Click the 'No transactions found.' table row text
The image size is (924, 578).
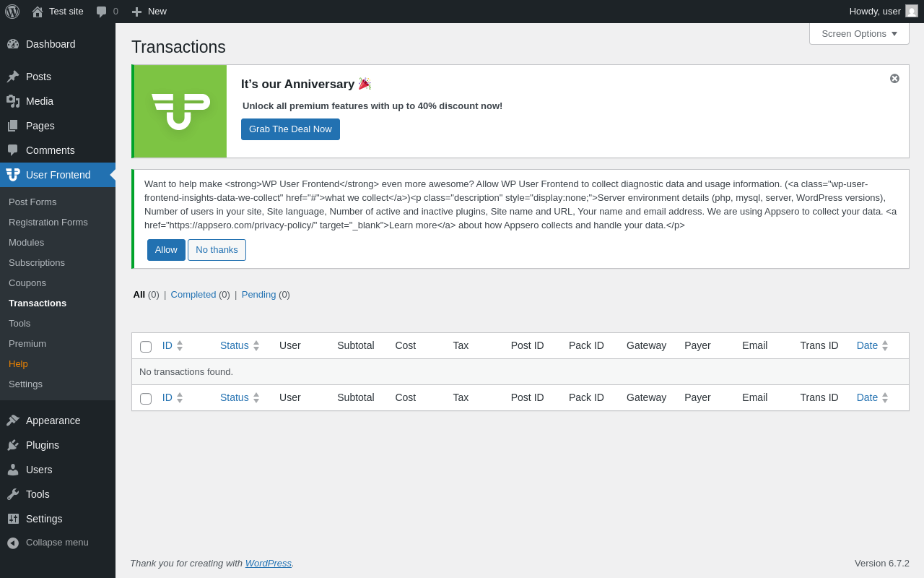coord(186,372)
